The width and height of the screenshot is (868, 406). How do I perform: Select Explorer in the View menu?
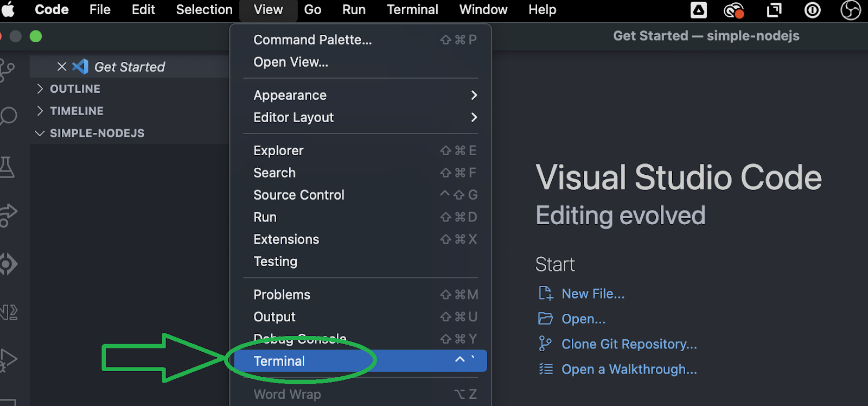361,150
